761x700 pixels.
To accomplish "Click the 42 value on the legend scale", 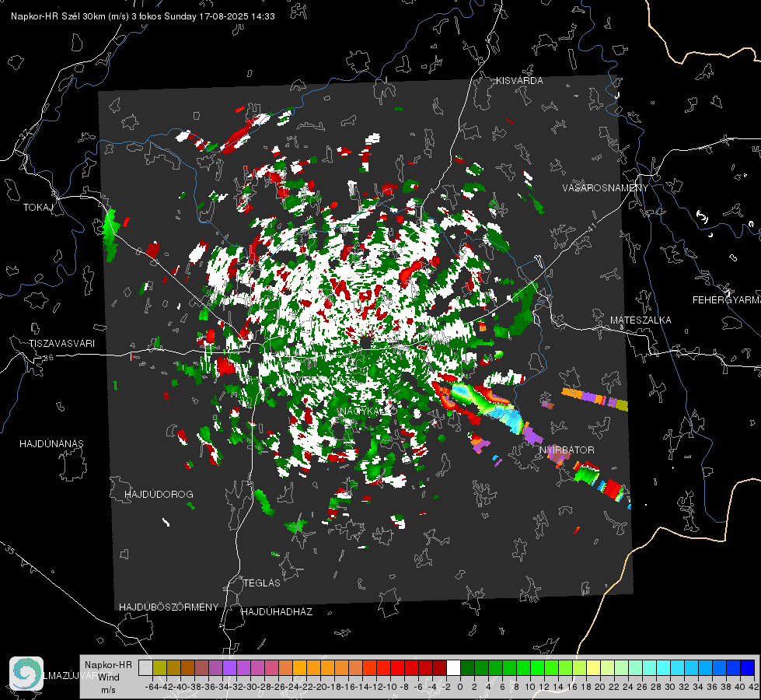I will point(754,687).
